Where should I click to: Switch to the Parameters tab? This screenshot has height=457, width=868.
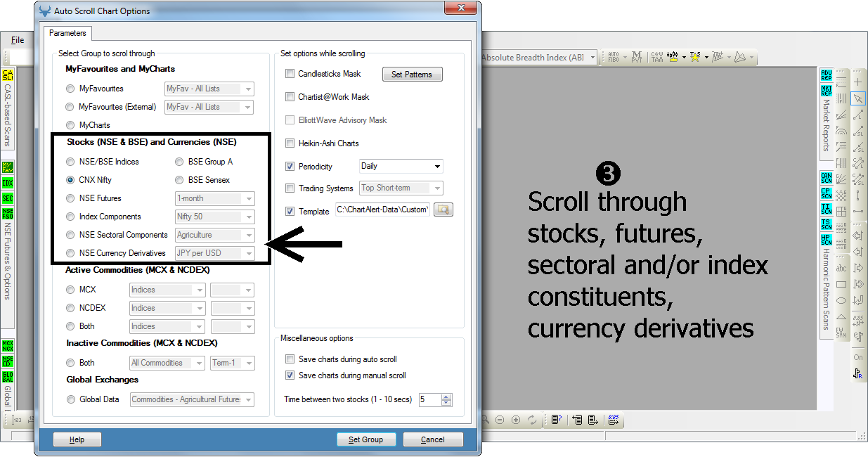(68, 33)
